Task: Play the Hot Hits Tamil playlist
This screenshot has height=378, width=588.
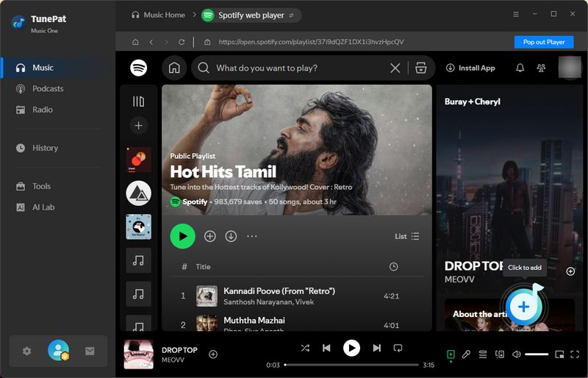Action: pos(182,236)
